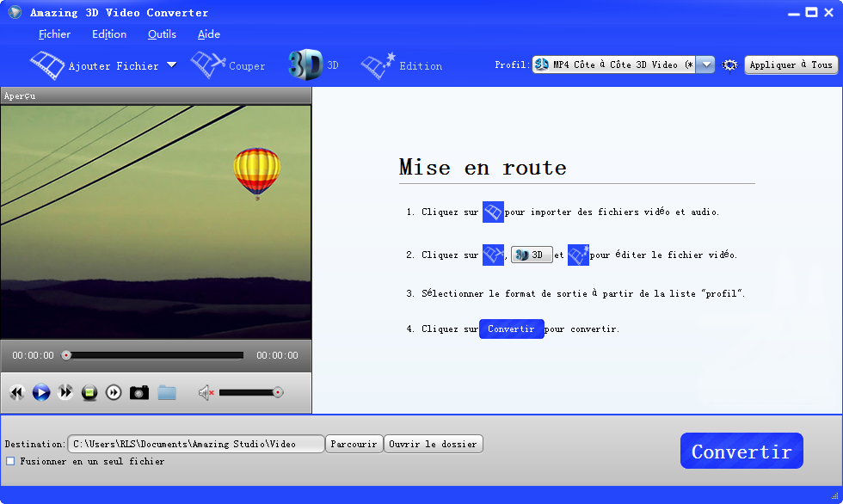843x504 pixels.
Task: Open the Aide menu
Action: (x=208, y=34)
